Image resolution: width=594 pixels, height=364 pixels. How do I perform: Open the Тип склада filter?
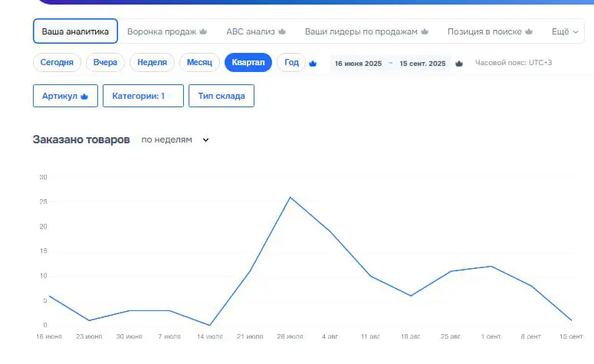coord(222,96)
